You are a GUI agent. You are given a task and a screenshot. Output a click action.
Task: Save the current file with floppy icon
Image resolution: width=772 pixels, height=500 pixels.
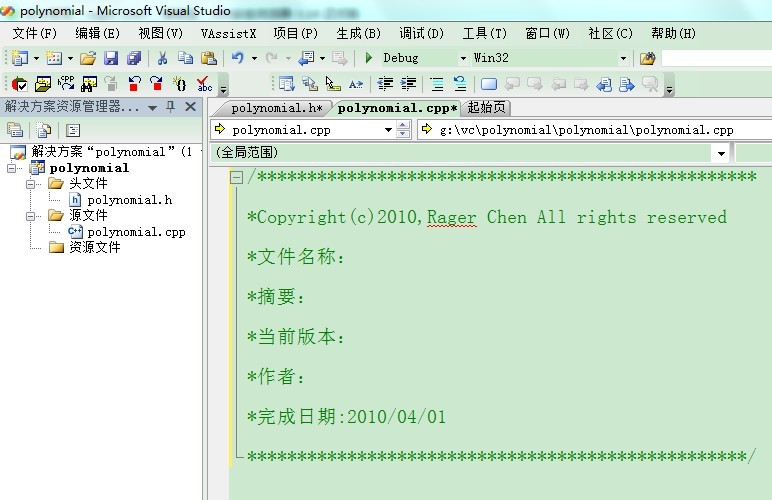(x=111, y=58)
